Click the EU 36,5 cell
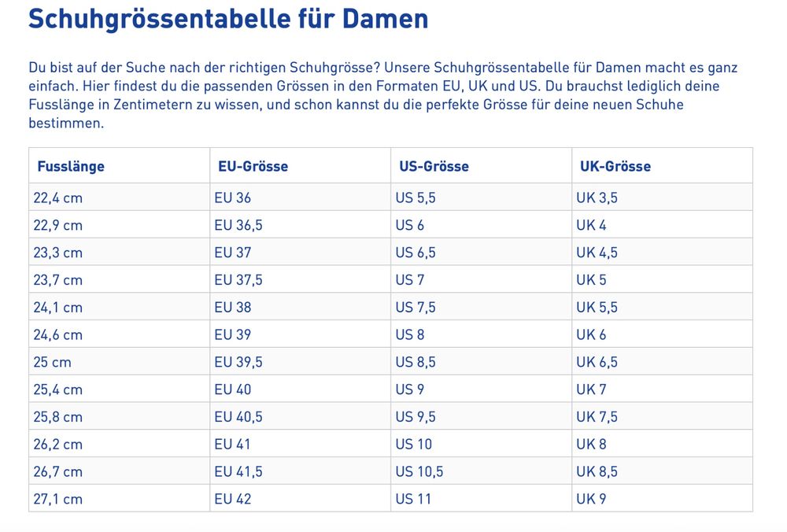 (300, 225)
